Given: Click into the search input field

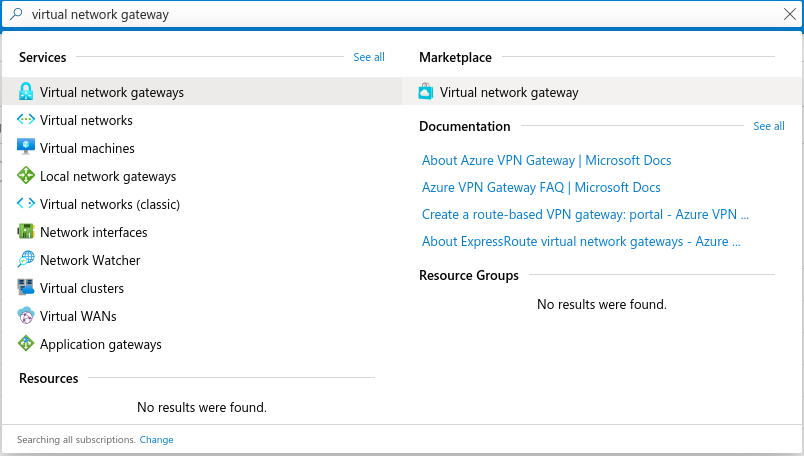Looking at the screenshot, I should [403, 14].
